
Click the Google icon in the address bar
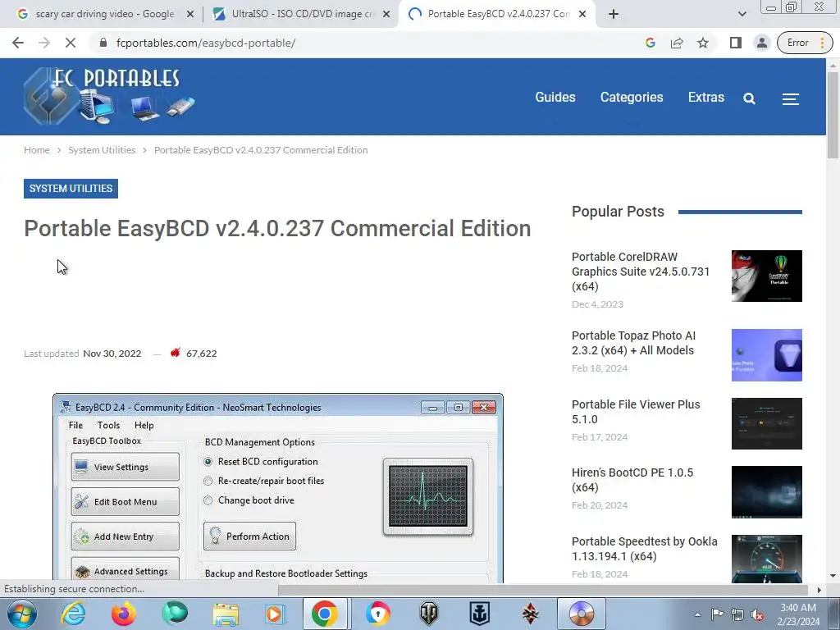point(651,43)
